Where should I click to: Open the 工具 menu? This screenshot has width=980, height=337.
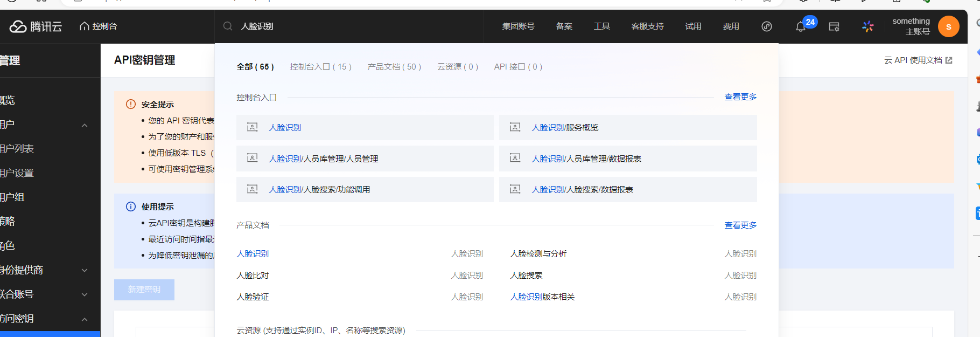[601, 26]
